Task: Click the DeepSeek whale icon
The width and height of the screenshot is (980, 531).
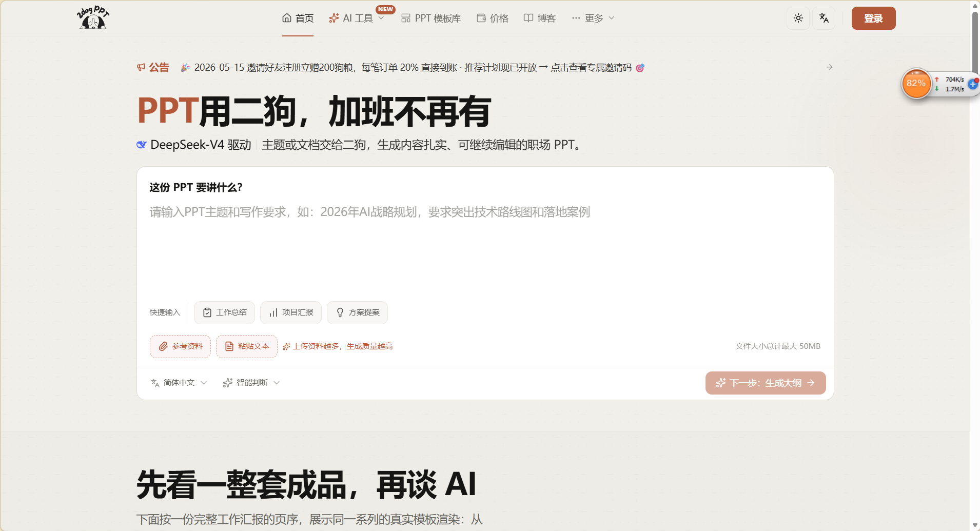Action: [x=142, y=145]
